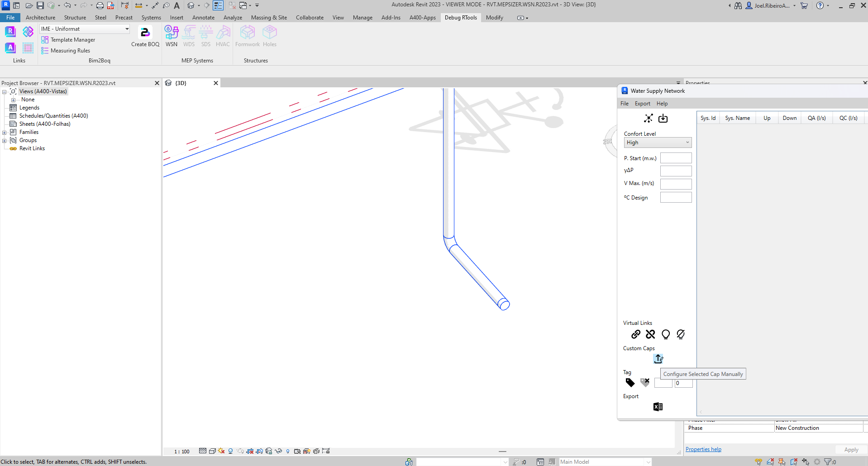Click the °C Design input field
The width and height of the screenshot is (868, 466).
[x=676, y=197]
